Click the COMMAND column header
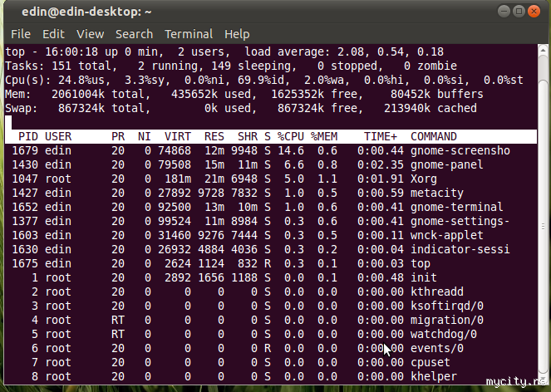Screen dimensions: 551x392 (x=434, y=137)
